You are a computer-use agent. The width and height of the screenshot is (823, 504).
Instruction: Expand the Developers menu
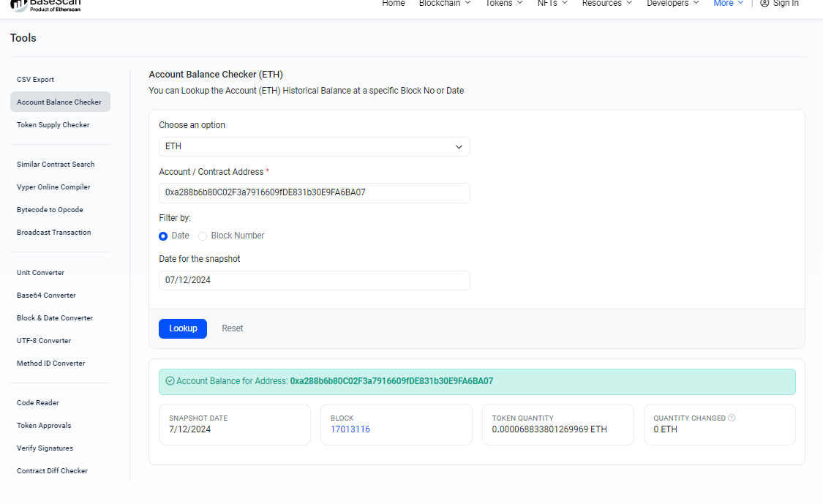pos(673,3)
